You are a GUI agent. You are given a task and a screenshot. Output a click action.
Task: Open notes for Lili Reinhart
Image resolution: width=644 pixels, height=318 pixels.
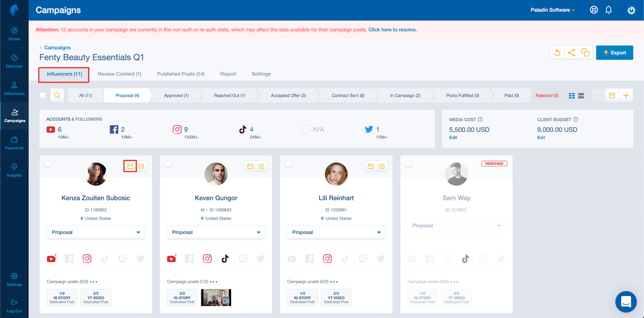382,166
